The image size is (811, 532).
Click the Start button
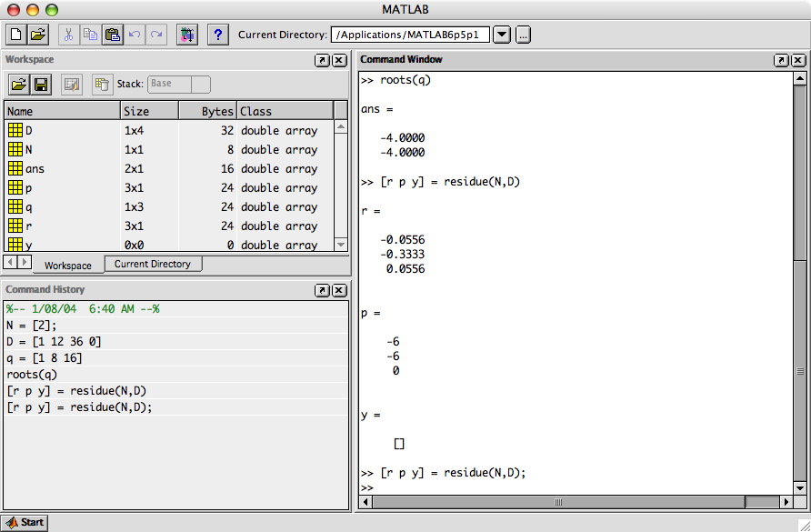25,522
